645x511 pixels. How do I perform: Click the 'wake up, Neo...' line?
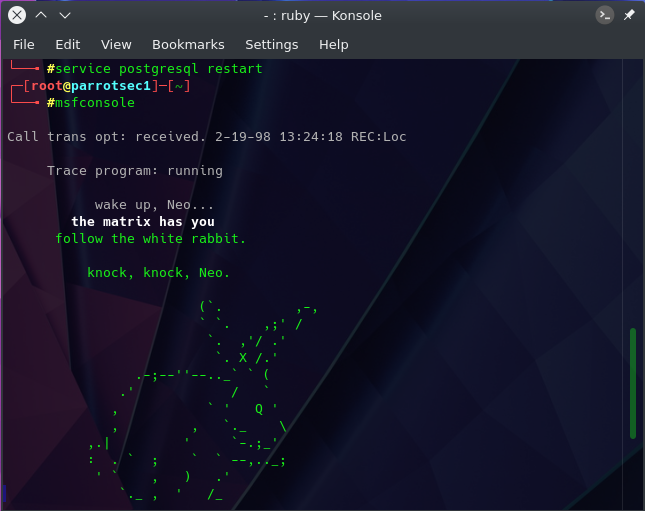(x=154, y=205)
